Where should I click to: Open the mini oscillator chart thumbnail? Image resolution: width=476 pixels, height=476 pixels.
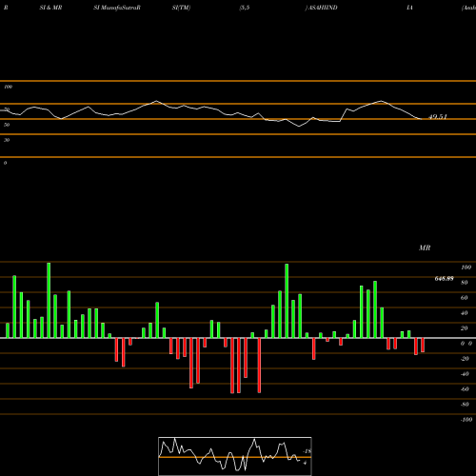pyautogui.click(x=235, y=456)
